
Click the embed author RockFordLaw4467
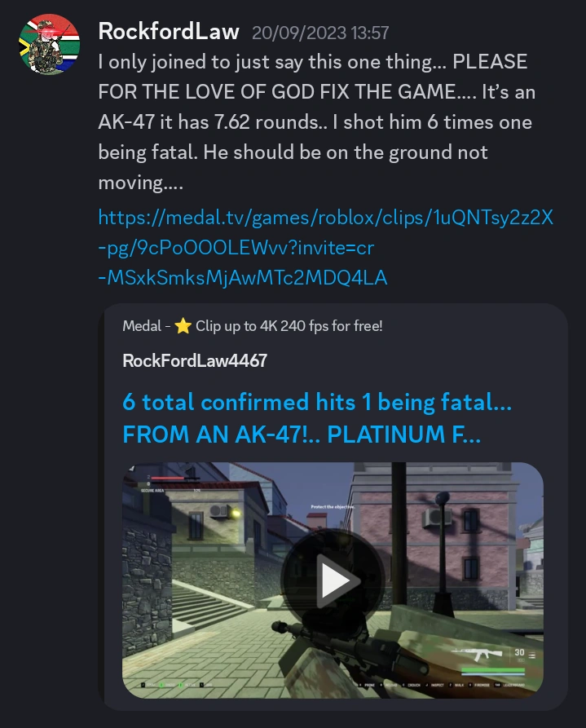[195, 361]
